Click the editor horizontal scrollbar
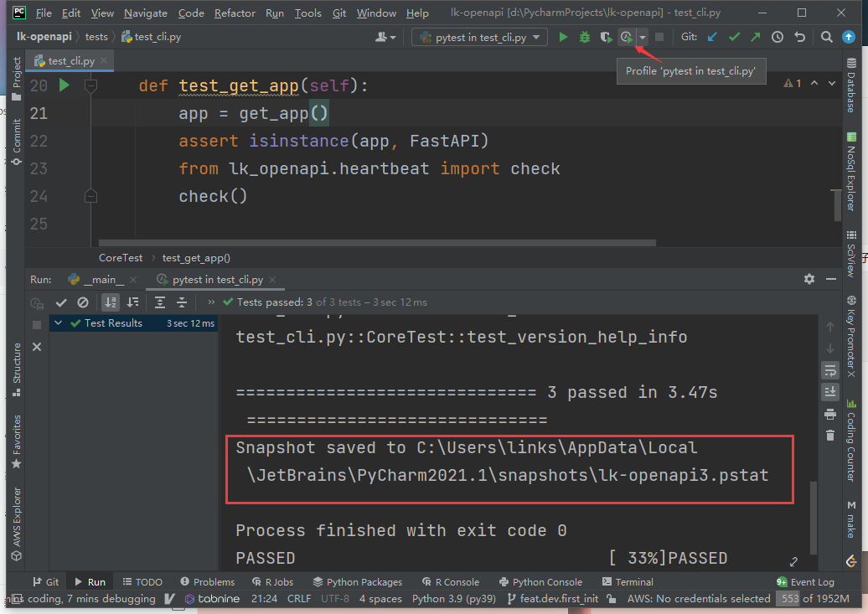868x614 pixels. pyautogui.click(x=377, y=243)
